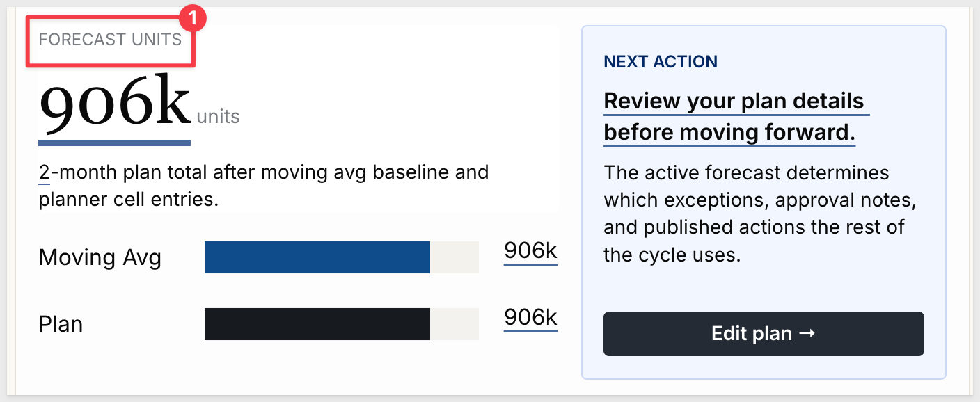Image resolution: width=980 pixels, height=402 pixels.
Task: Click the small units label beside 906k
Action: coord(218,116)
